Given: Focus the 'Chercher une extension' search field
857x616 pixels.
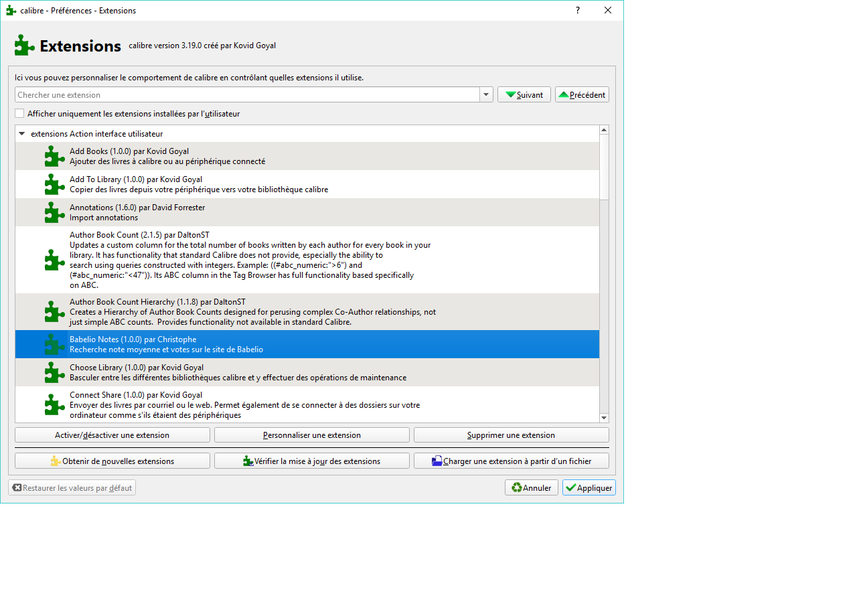Looking at the screenshot, I should [248, 94].
